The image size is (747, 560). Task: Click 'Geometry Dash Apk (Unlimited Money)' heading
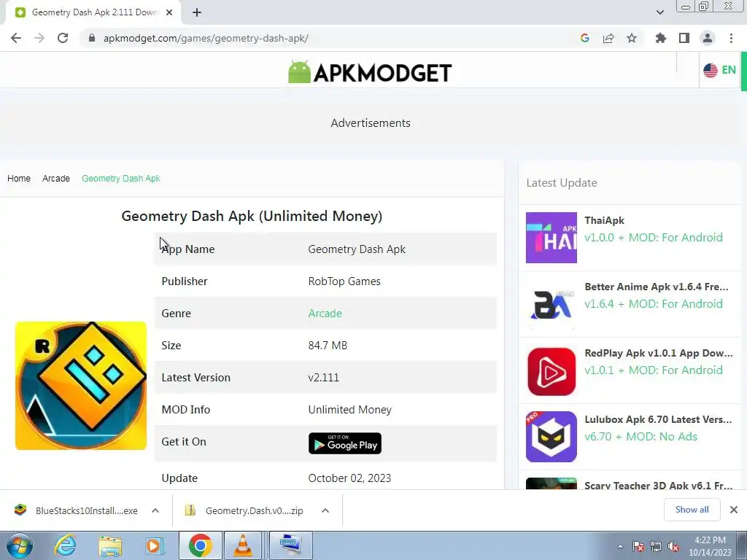252,216
